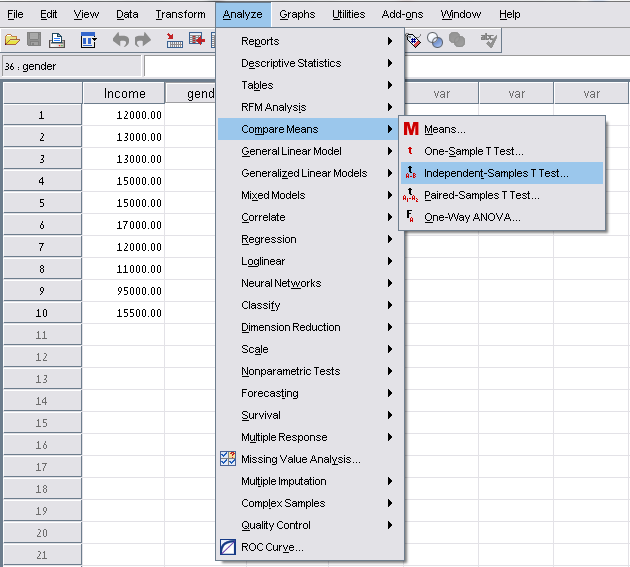Click the red M icon beside Means
Viewport: 630px width, 567px height.
(x=411, y=129)
